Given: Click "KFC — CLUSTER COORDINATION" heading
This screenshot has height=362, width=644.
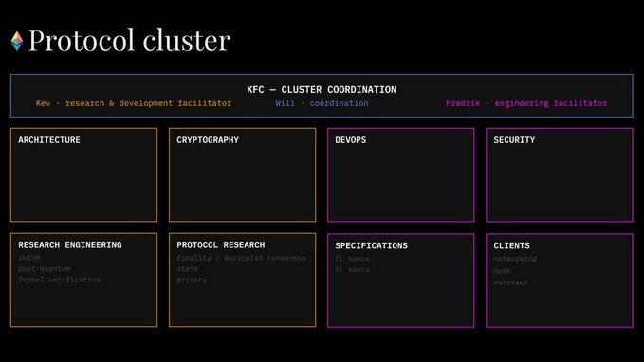Looking at the screenshot, I should coord(322,89).
